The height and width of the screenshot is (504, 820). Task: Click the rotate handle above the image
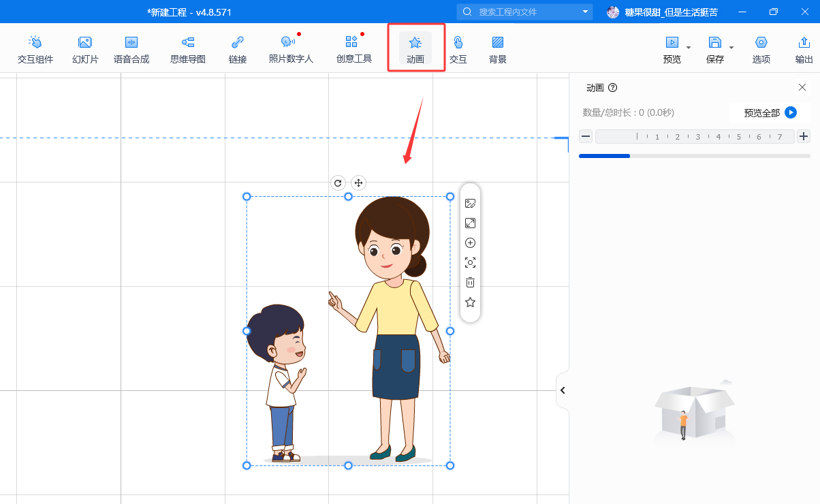point(338,183)
